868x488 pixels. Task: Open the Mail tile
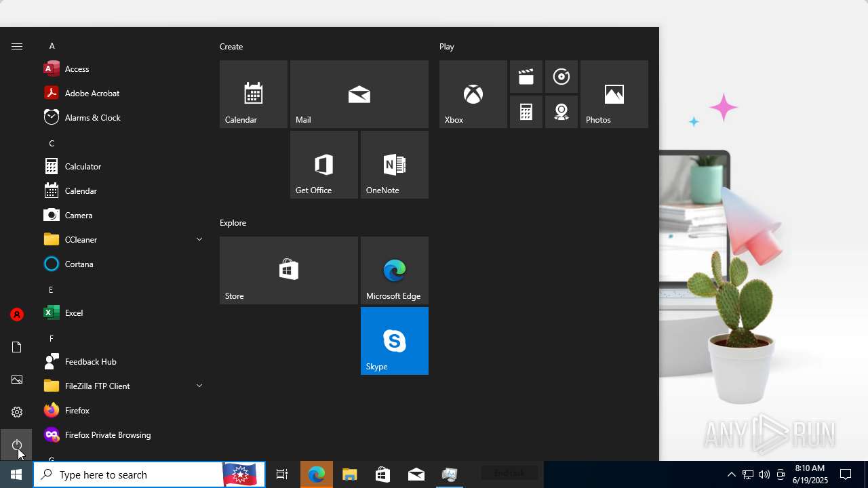point(359,94)
